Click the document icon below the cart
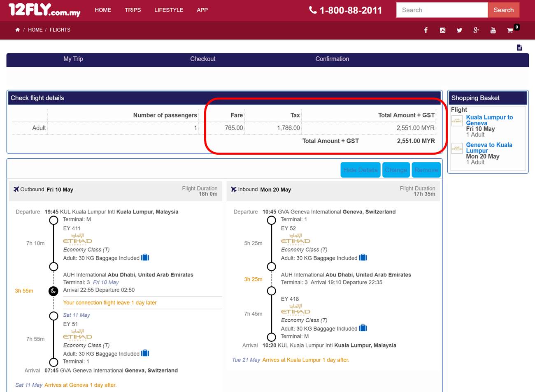 (519, 48)
